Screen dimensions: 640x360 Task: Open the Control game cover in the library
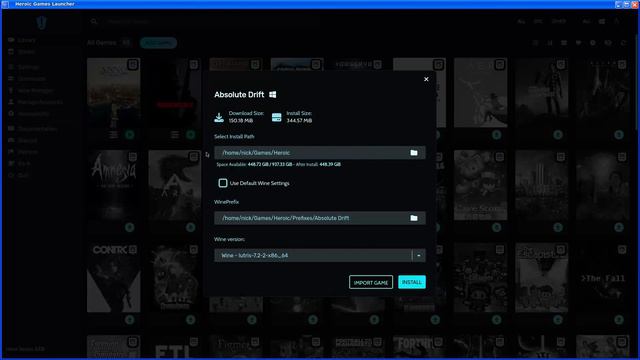point(113,278)
